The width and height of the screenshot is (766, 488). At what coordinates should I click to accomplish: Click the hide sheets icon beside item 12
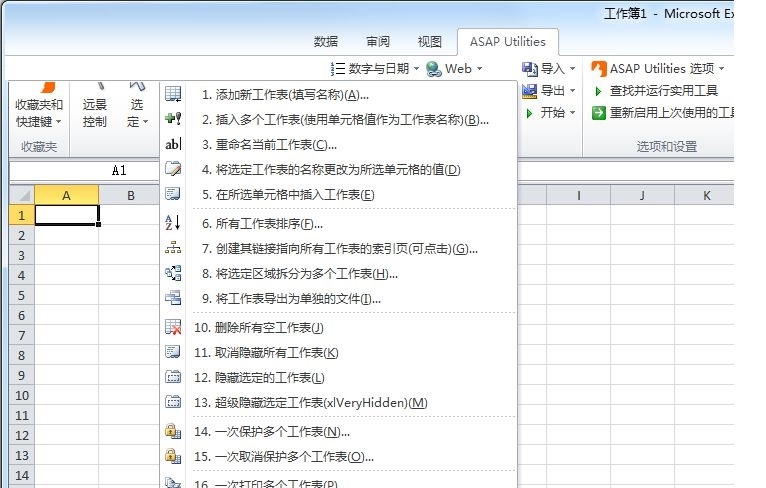[173, 377]
